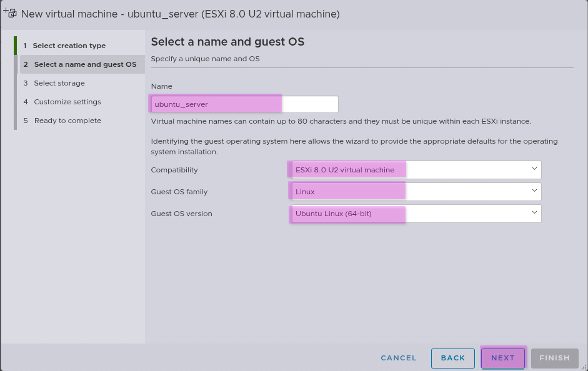588x371 pixels.
Task: Jump to step 3 Select storage
Action: point(59,83)
